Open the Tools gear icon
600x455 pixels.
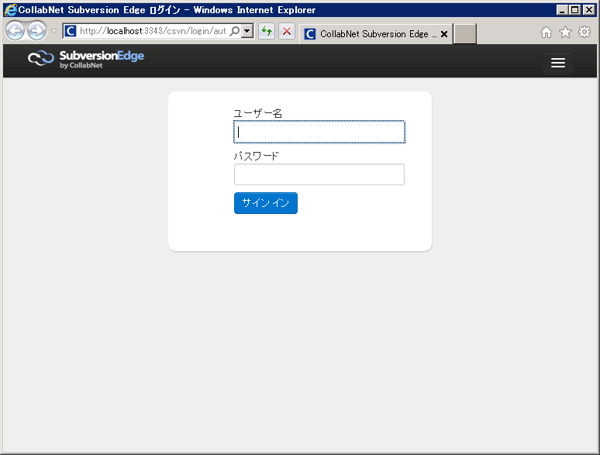click(584, 32)
